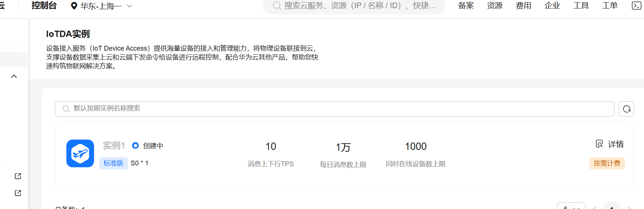Click the 标准版 tag

pyautogui.click(x=113, y=163)
